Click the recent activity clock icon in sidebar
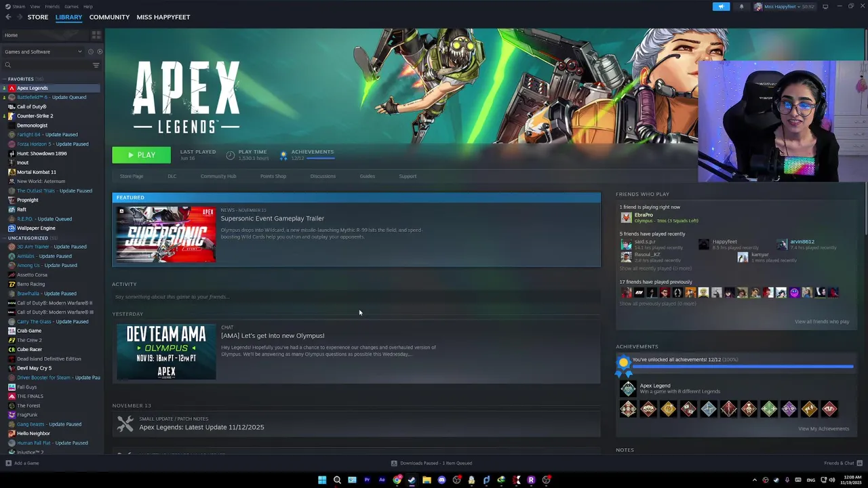Image resolution: width=868 pixels, height=488 pixels. pyautogui.click(x=91, y=52)
